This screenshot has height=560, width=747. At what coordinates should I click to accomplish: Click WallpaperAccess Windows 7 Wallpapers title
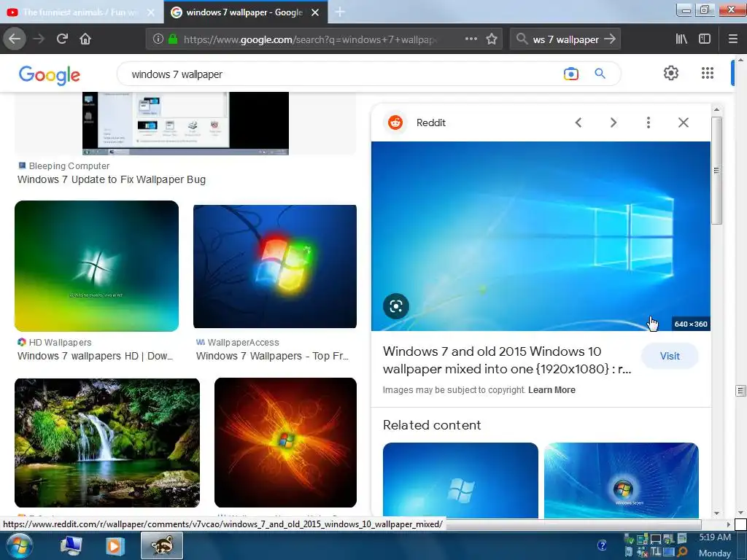[273, 356]
